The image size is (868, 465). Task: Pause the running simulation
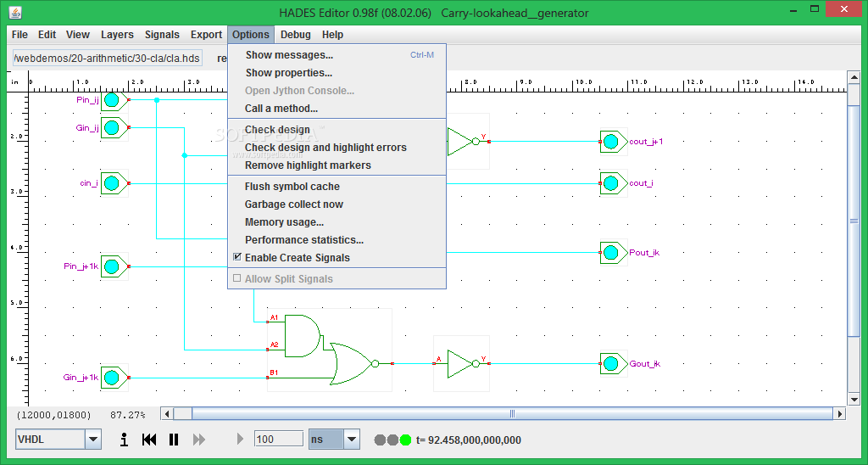point(174,440)
